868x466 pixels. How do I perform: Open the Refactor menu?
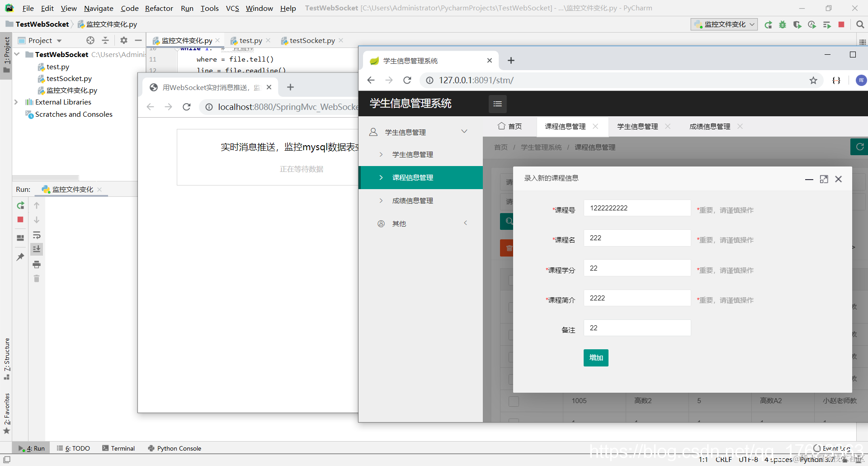click(x=159, y=8)
